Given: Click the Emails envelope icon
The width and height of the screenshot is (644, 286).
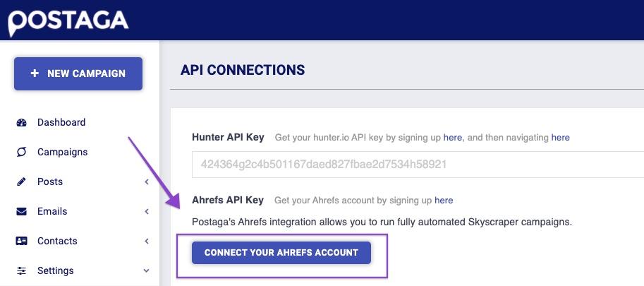Looking at the screenshot, I should [21, 211].
